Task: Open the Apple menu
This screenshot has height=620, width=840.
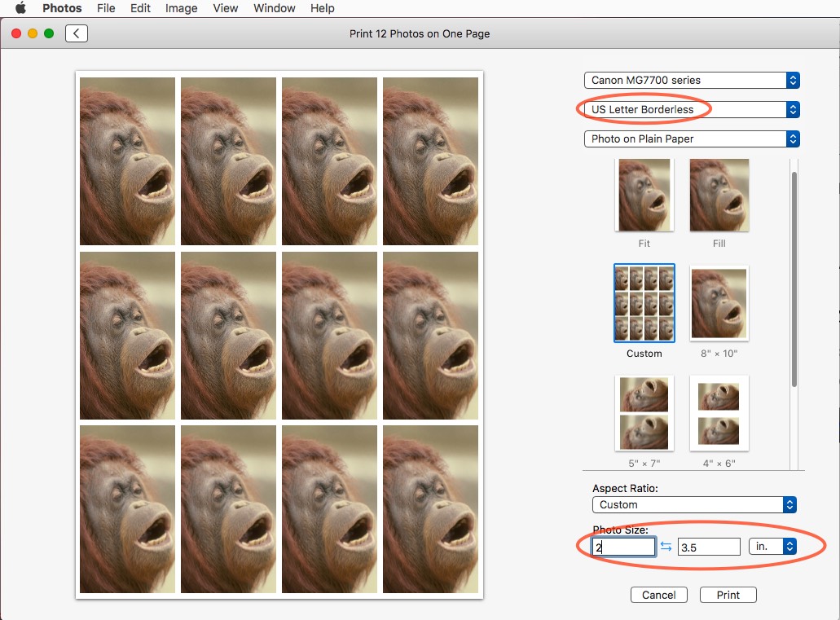Action: click(20, 8)
